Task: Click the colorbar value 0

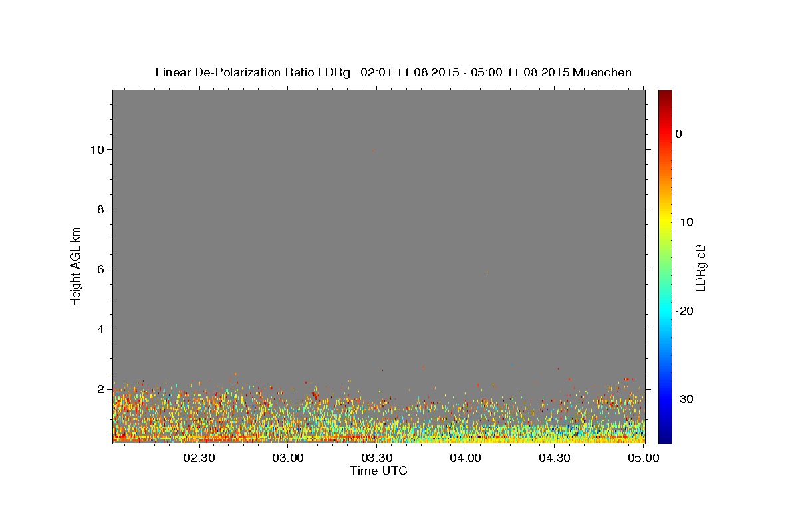Action: [x=679, y=134]
